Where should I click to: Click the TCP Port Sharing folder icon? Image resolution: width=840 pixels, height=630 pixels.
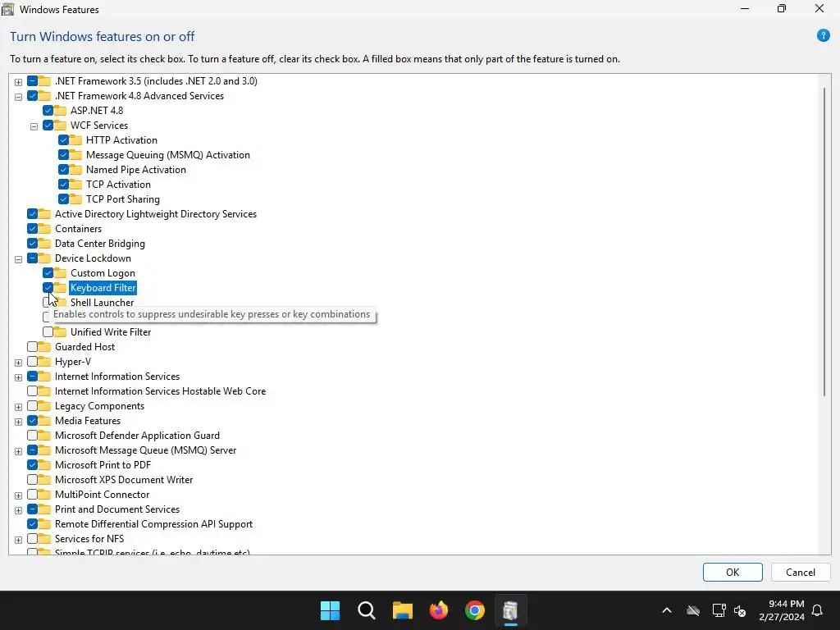coord(76,199)
